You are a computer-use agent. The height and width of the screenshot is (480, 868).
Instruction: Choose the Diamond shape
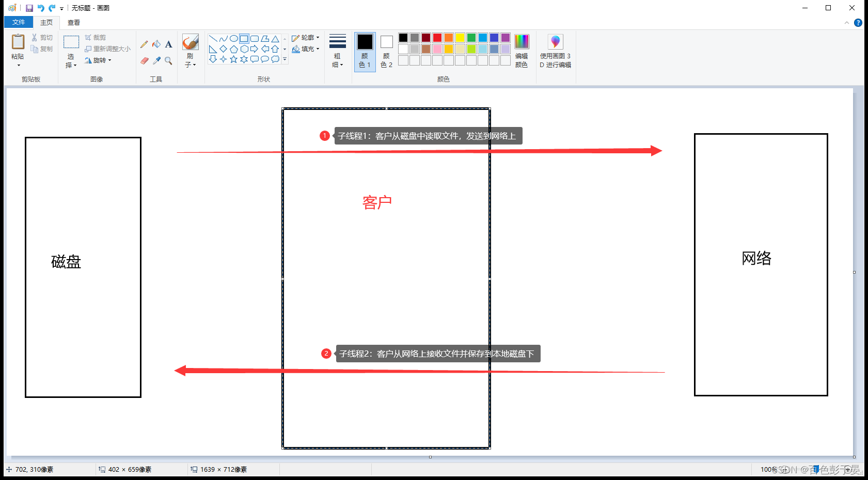pos(223,49)
